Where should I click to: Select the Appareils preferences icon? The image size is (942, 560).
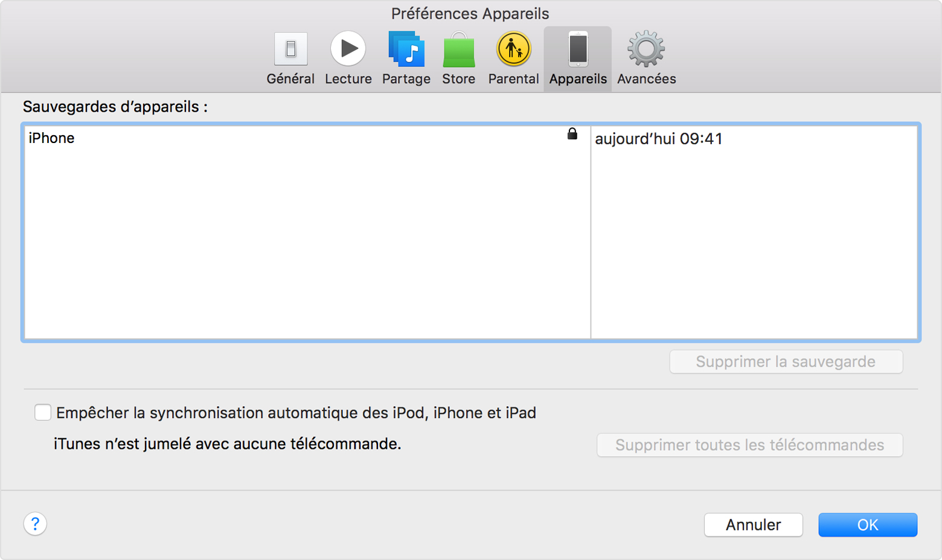[577, 57]
